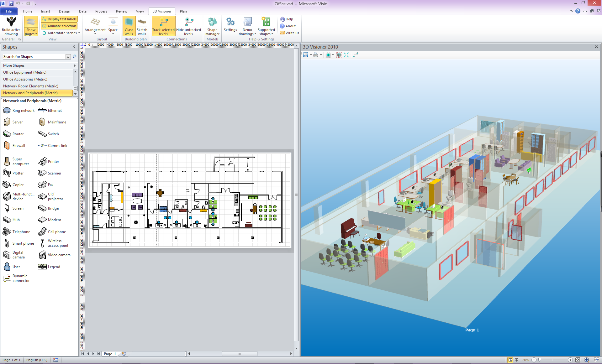Expand Network and Peripherals Metric section
The width and height of the screenshot is (602, 364).
[37, 93]
